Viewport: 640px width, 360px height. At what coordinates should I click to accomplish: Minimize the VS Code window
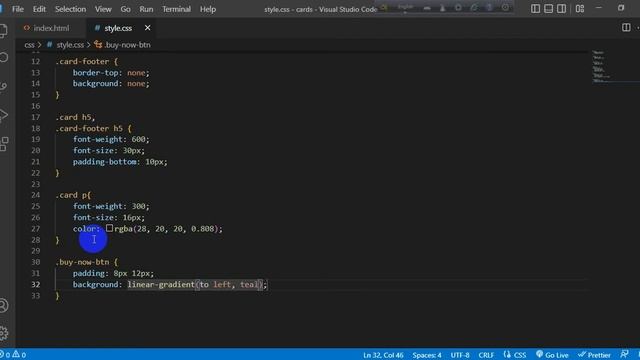(x=598, y=8)
